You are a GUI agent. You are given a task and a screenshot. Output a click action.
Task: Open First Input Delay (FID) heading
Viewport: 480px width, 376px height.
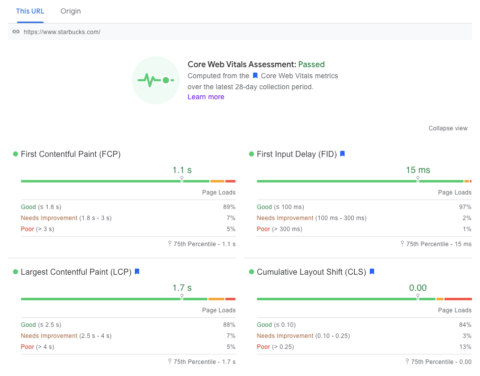click(x=297, y=154)
